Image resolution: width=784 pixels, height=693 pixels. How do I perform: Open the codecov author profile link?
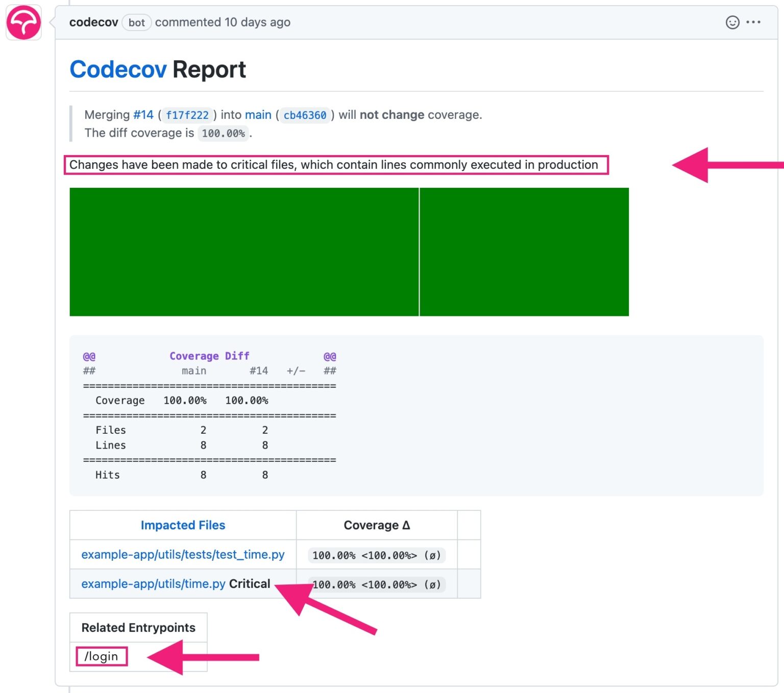(93, 22)
